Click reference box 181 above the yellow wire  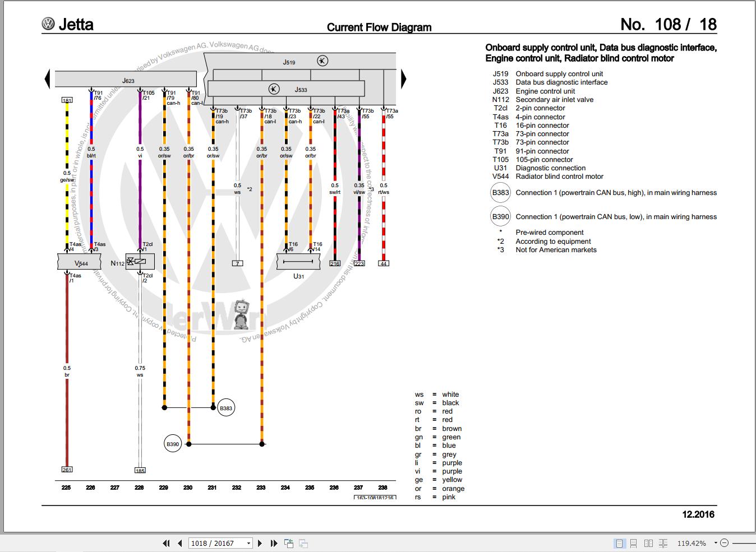point(67,100)
